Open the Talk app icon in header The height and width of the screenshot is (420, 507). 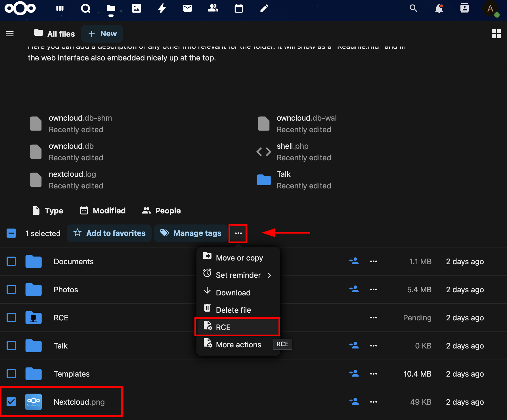point(85,9)
